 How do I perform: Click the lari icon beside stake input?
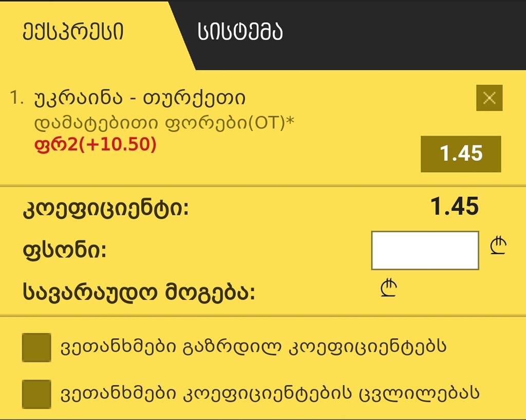(498, 246)
